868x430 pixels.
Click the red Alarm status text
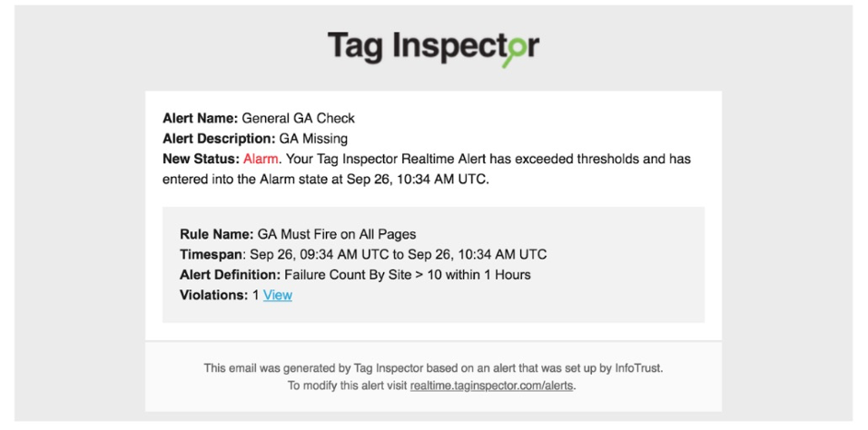pyautogui.click(x=260, y=159)
